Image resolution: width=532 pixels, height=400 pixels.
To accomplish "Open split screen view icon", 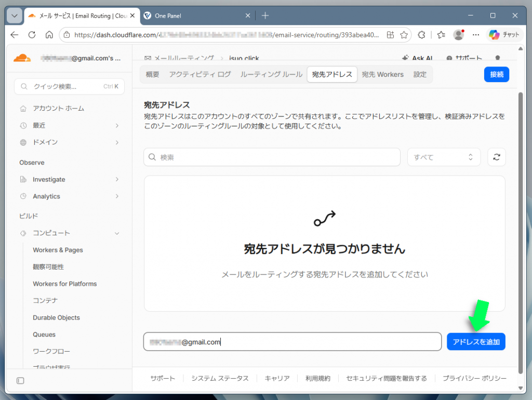I will 391,35.
